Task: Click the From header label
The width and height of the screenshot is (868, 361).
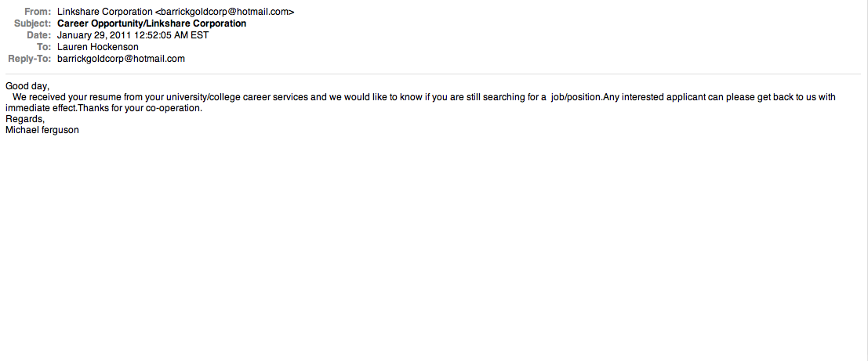Action: click(x=38, y=12)
